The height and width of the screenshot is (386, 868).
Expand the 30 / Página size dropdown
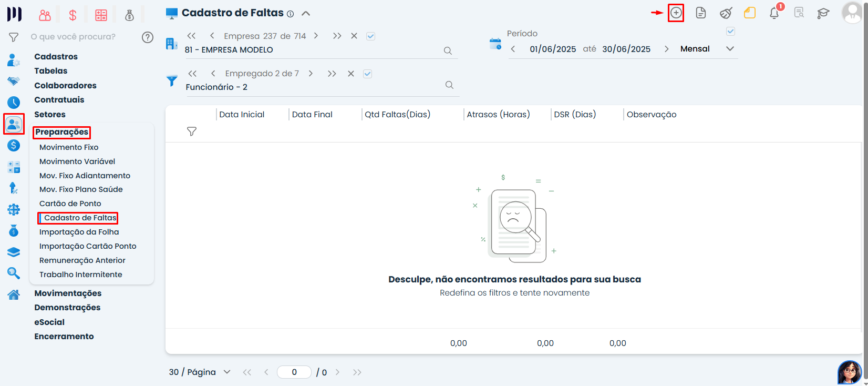(226, 372)
